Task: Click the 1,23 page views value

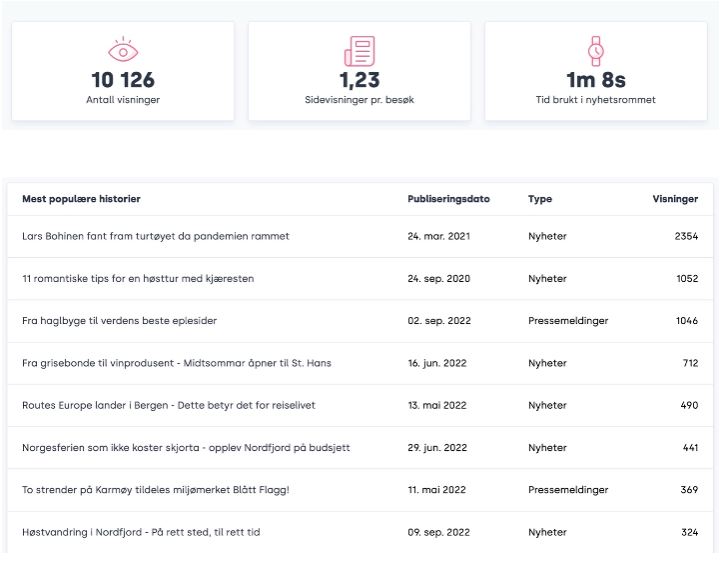Action: (x=359, y=80)
